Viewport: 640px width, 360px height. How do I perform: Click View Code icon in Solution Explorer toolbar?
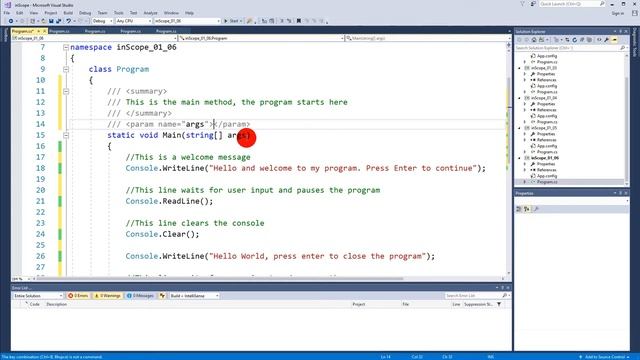click(599, 40)
